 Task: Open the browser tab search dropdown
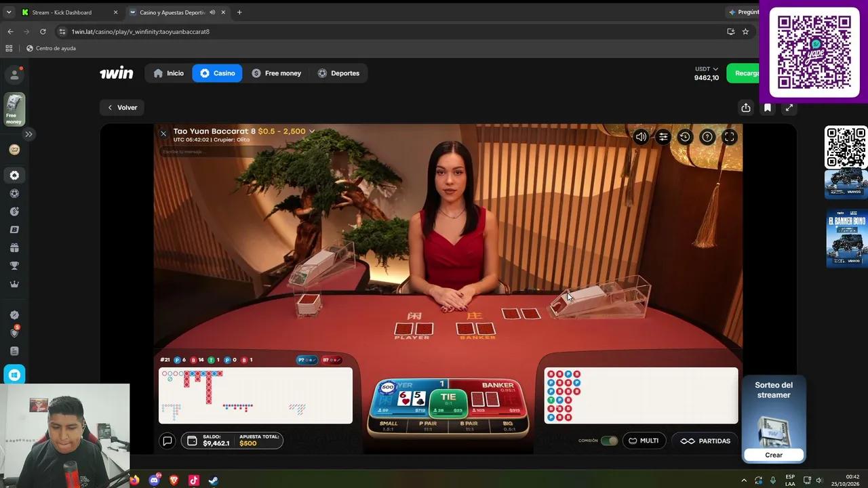tap(9, 12)
